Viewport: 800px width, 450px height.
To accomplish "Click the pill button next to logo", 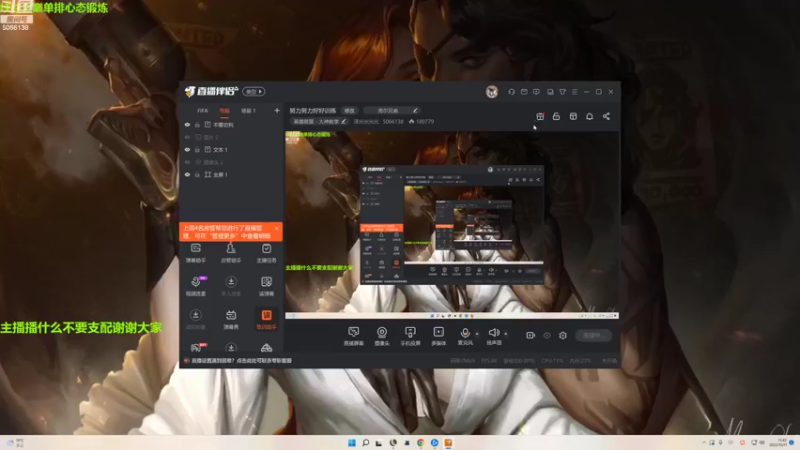I will point(254,92).
